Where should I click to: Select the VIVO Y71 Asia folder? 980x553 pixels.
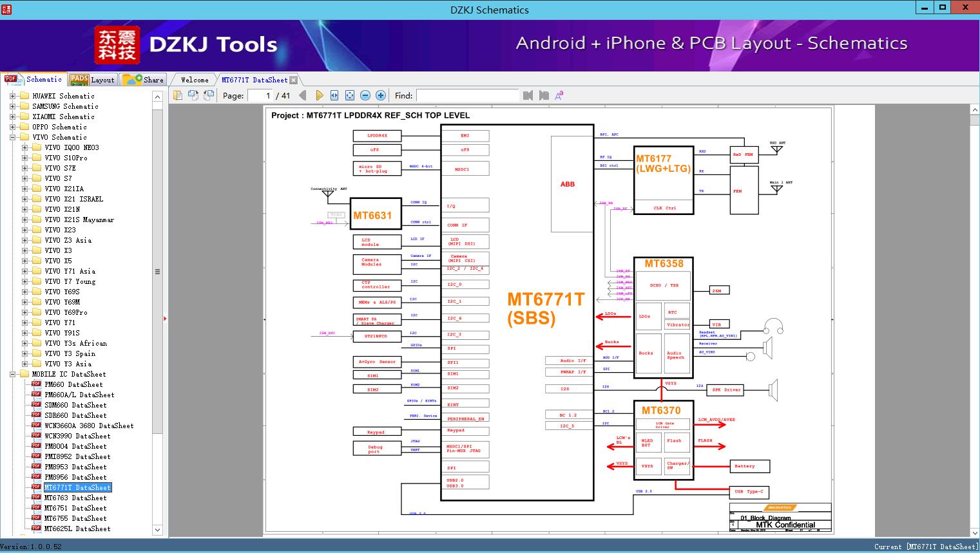tap(70, 271)
